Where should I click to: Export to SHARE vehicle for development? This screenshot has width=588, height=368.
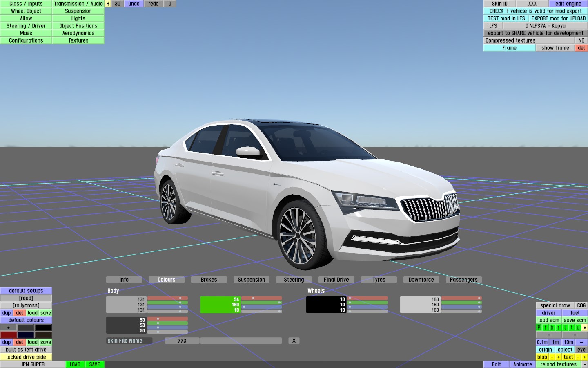pyautogui.click(x=536, y=33)
